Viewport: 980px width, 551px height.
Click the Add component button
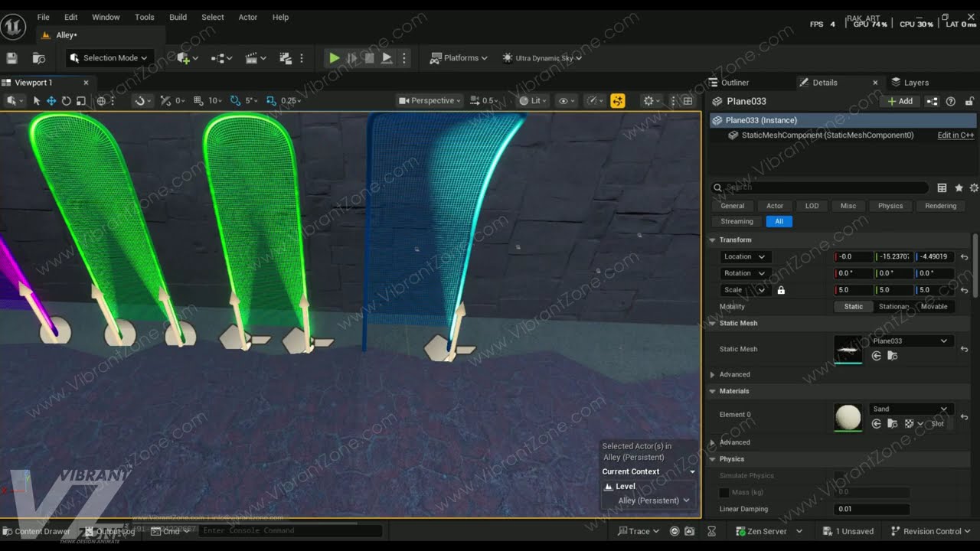pos(900,101)
